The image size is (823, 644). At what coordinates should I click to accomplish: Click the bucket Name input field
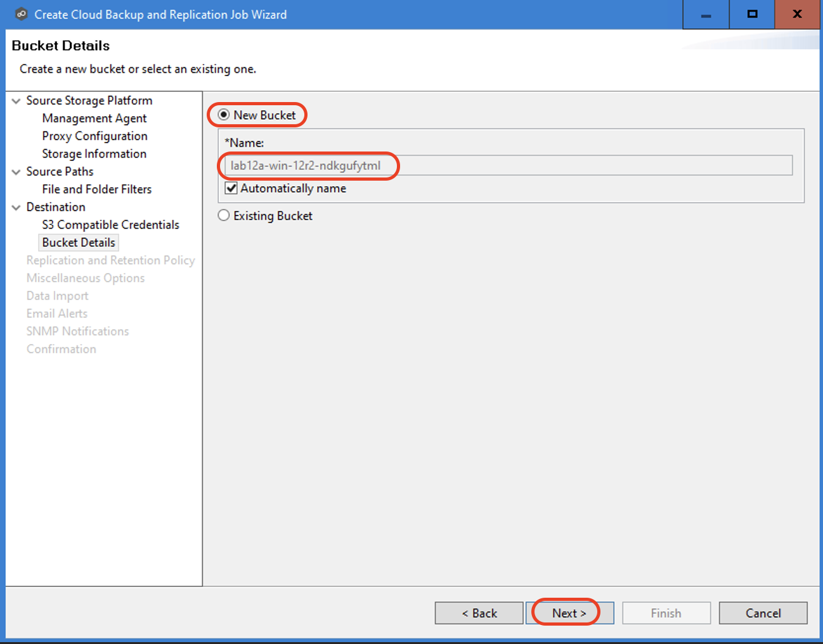509,165
